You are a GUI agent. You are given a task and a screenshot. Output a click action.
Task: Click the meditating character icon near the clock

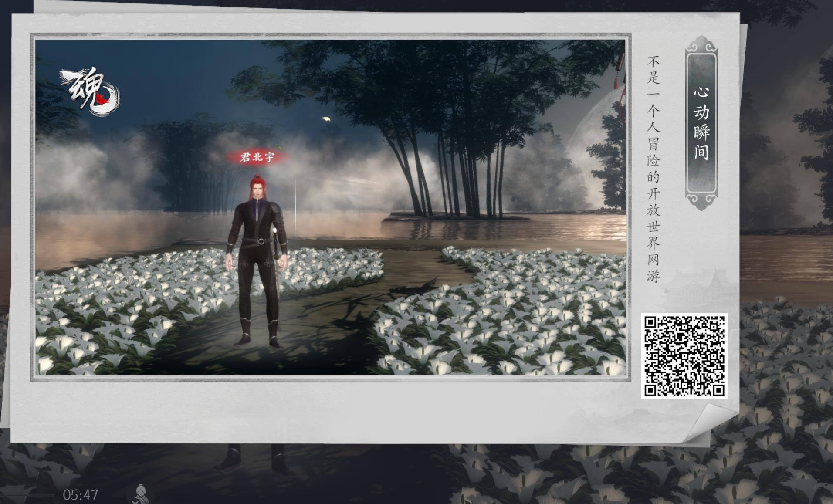[140, 494]
